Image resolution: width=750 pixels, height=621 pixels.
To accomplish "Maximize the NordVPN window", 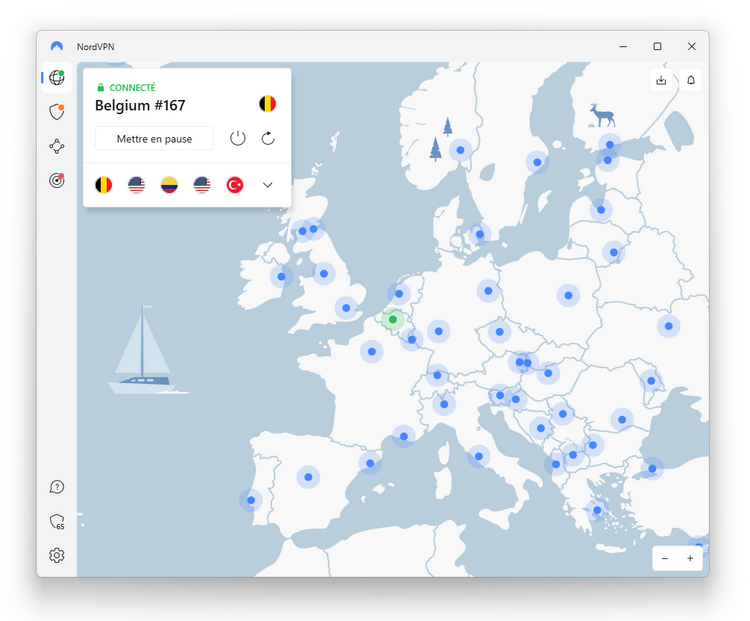I will (x=657, y=46).
